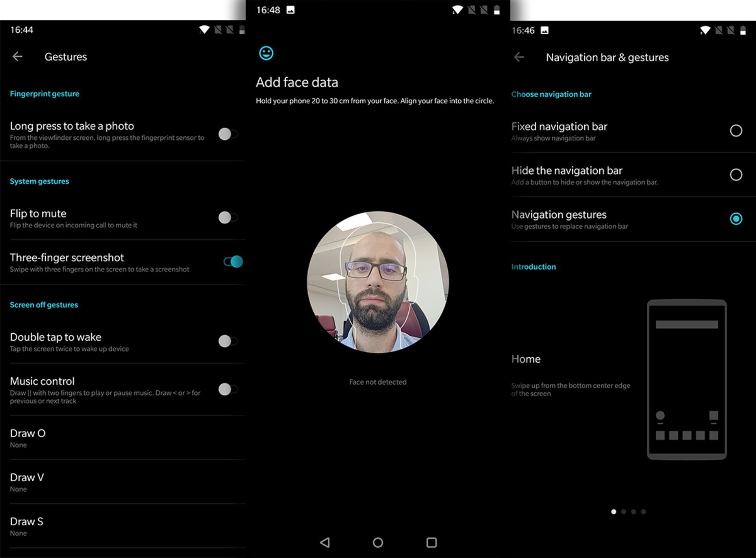756x558 pixels.
Task: Select Fixed navigation bar option
Action: click(736, 131)
